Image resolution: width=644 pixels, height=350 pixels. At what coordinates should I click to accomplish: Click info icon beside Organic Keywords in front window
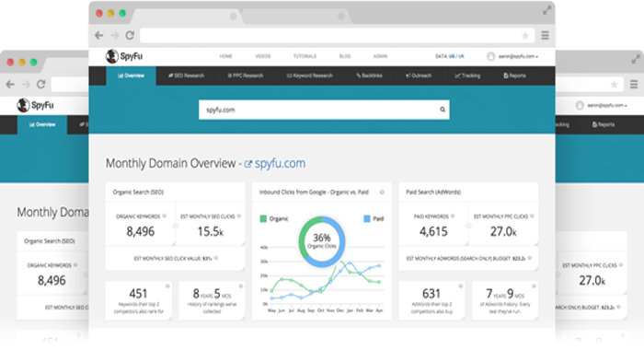point(165,216)
